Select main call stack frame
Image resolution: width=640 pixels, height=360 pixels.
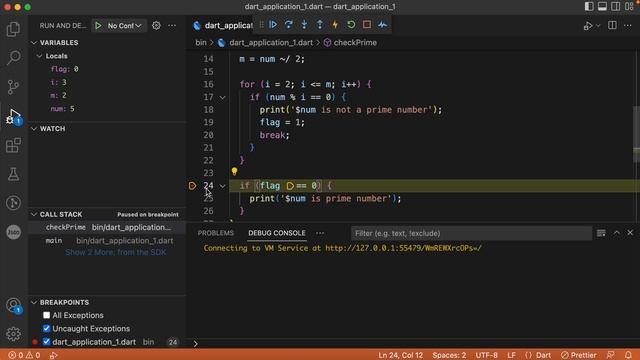coord(107,240)
